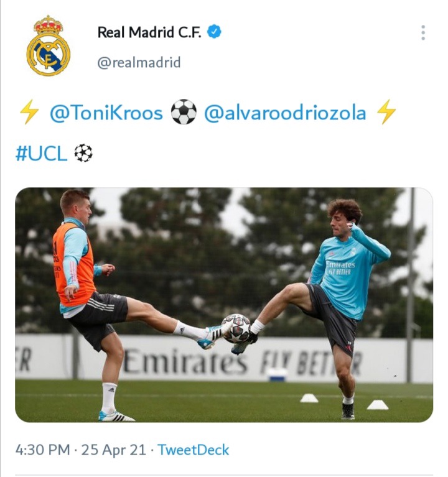Click the blue verified badge
Image resolution: width=448 pixels, height=477 pixels.
[x=214, y=32]
